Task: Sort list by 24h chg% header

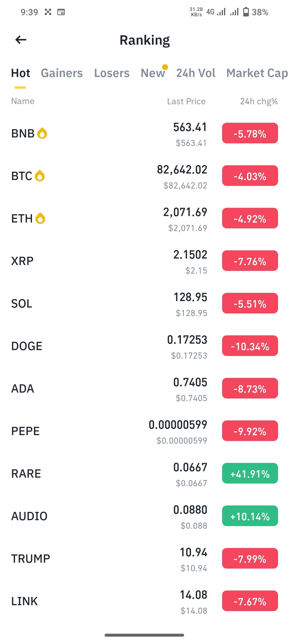Action: [259, 101]
